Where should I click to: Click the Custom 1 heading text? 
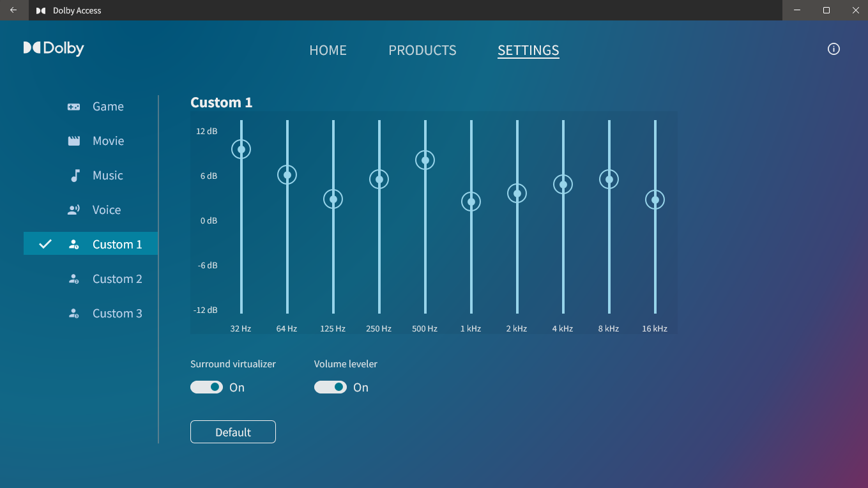(x=222, y=102)
